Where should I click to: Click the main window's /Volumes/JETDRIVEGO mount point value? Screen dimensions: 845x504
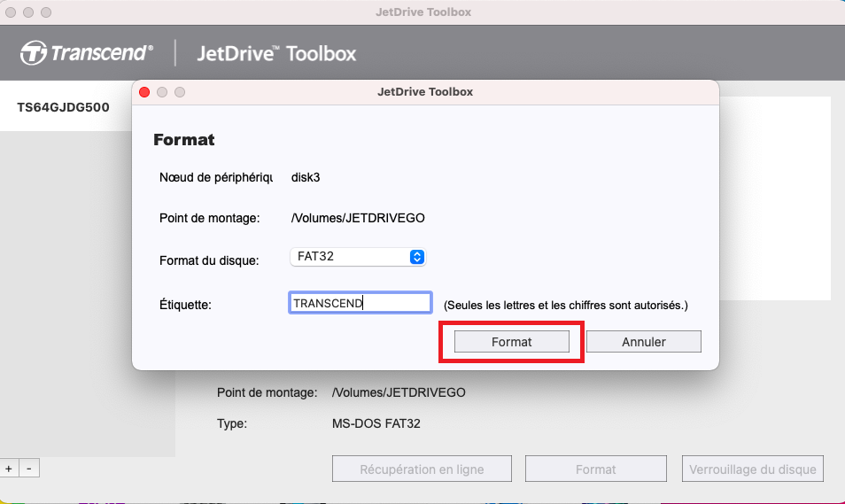[x=399, y=392]
